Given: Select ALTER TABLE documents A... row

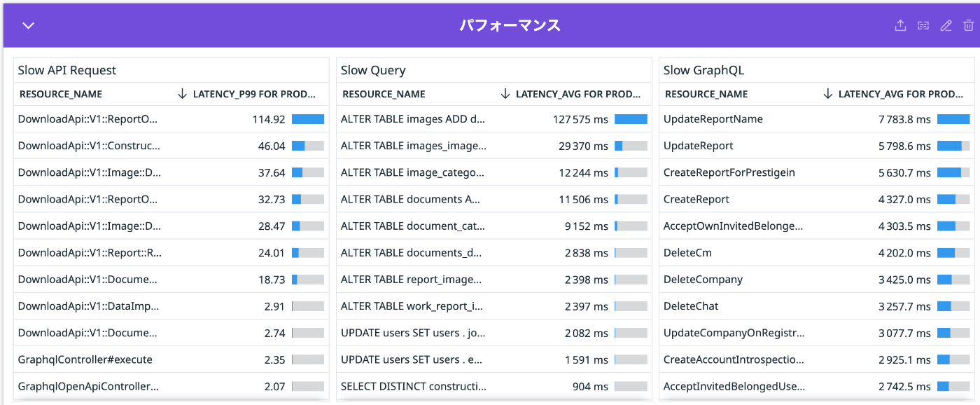Looking at the screenshot, I should coord(494,199).
